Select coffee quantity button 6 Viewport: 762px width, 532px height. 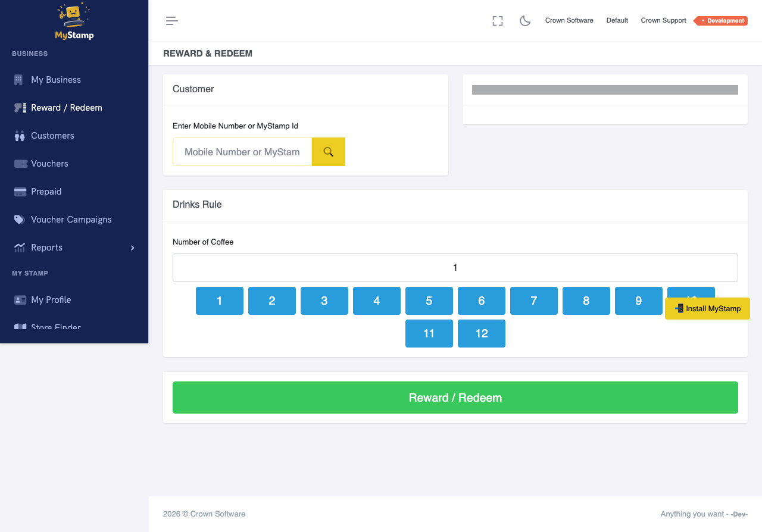[482, 301]
